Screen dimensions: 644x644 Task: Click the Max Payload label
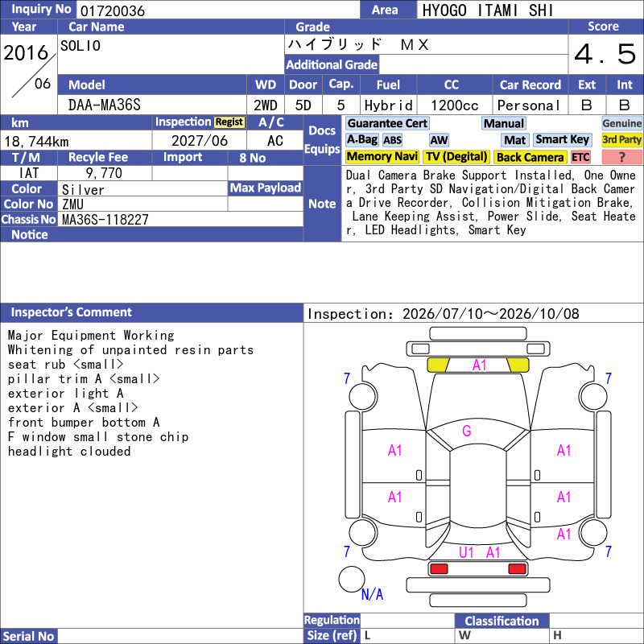(x=266, y=188)
